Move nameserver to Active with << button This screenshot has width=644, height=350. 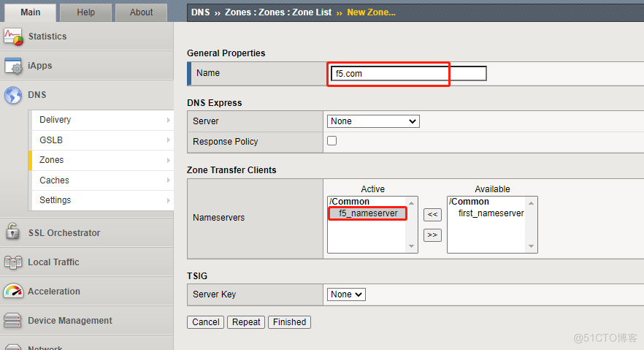432,215
